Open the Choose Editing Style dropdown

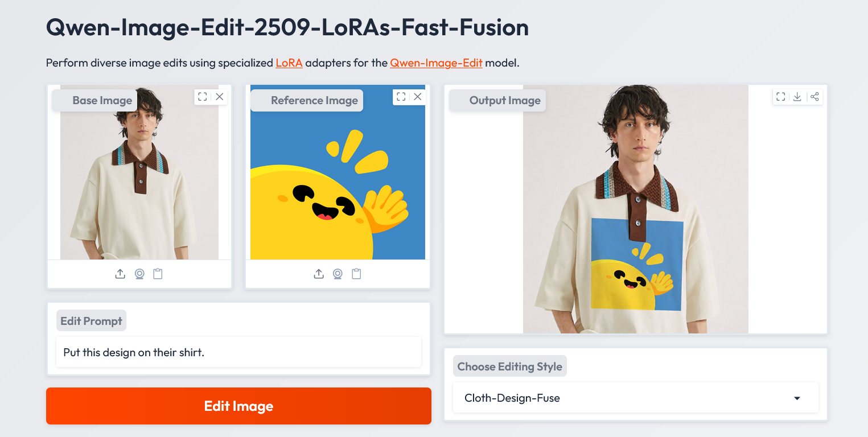[635, 398]
